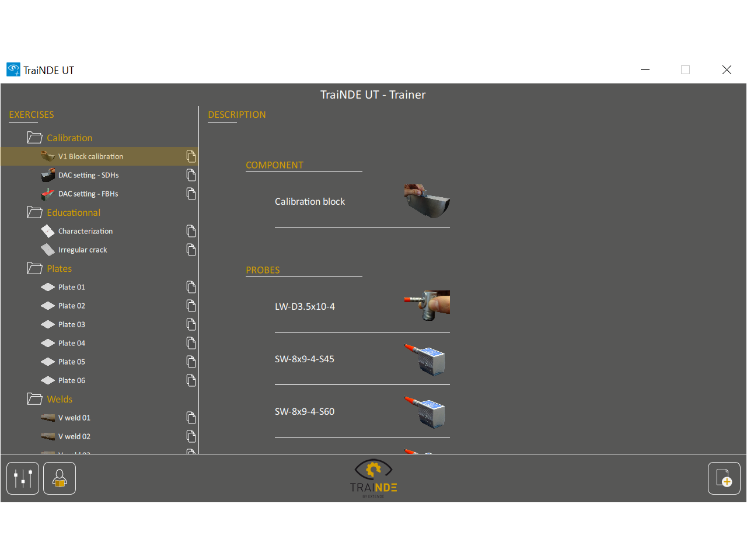Select the Plate 02 exercise
The height and width of the screenshot is (560, 747).
tap(99, 306)
